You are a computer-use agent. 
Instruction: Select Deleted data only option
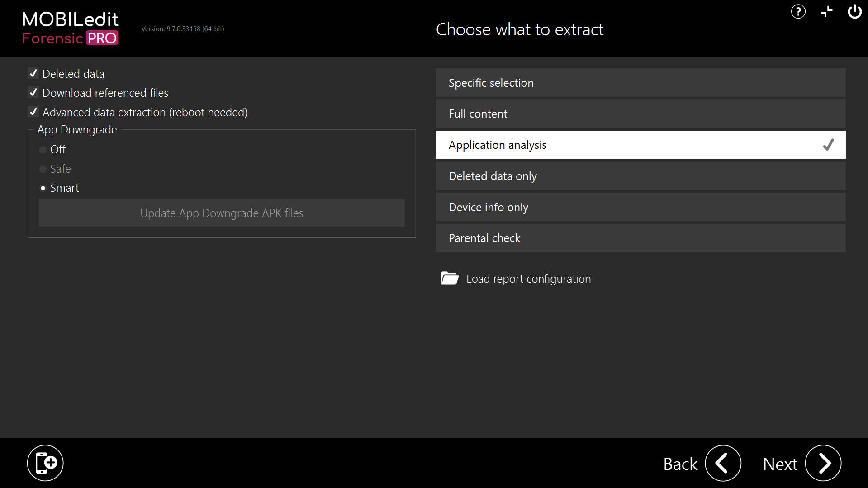click(x=640, y=176)
